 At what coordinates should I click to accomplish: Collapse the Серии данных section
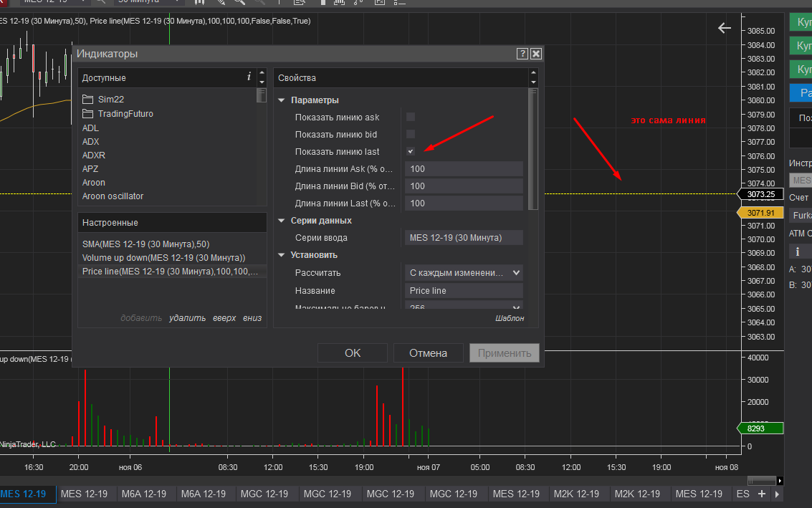[282, 221]
